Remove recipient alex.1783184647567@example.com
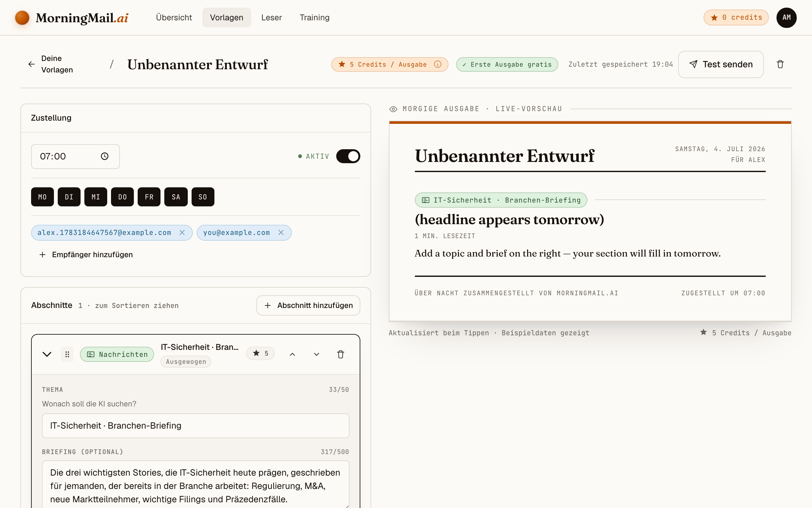This screenshot has width=812, height=508. pyautogui.click(x=182, y=232)
